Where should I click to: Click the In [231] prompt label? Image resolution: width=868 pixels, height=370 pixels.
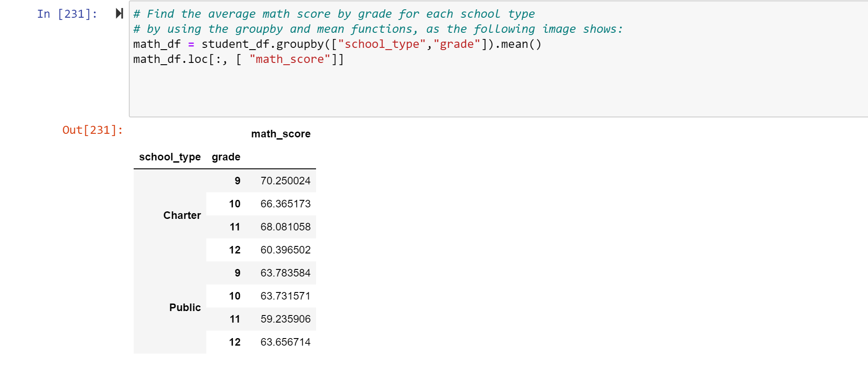point(67,14)
